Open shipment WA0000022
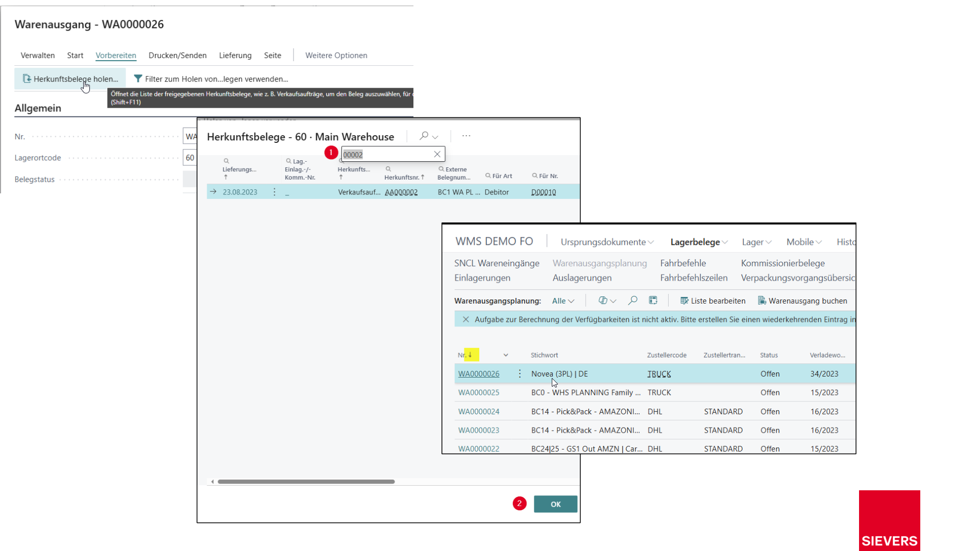The width and height of the screenshot is (980, 551). [x=479, y=449]
